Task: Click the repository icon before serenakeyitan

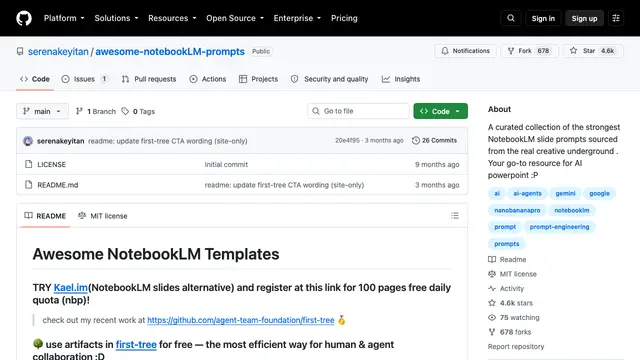Action: (x=20, y=51)
